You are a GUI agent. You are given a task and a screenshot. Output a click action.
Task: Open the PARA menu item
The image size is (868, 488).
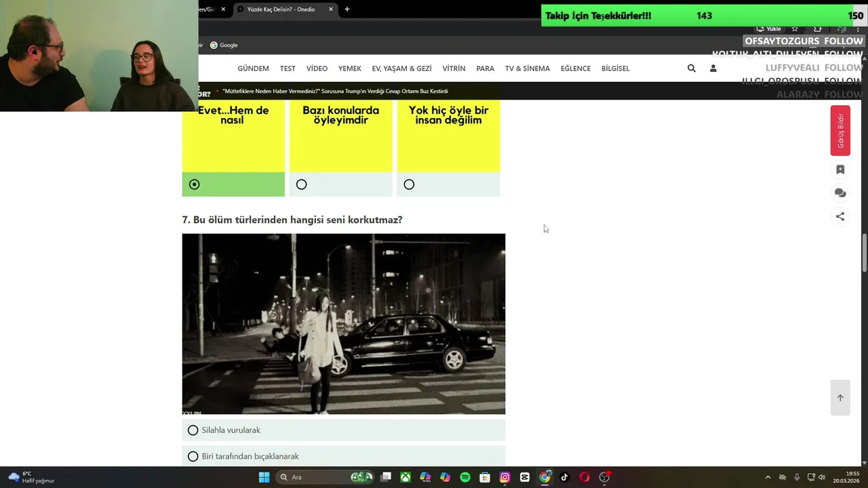(485, 68)
